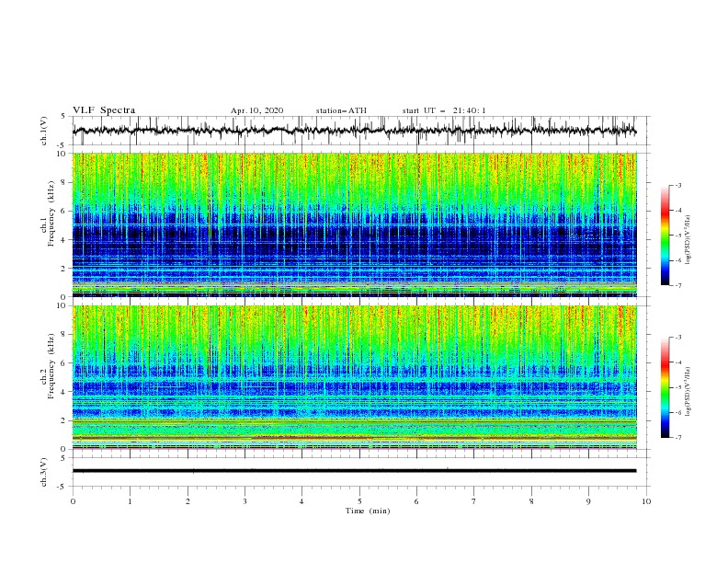Screen dimensions: 728x563
Task: Click the '9' tick on the time axis
Action: click(588, 501)
